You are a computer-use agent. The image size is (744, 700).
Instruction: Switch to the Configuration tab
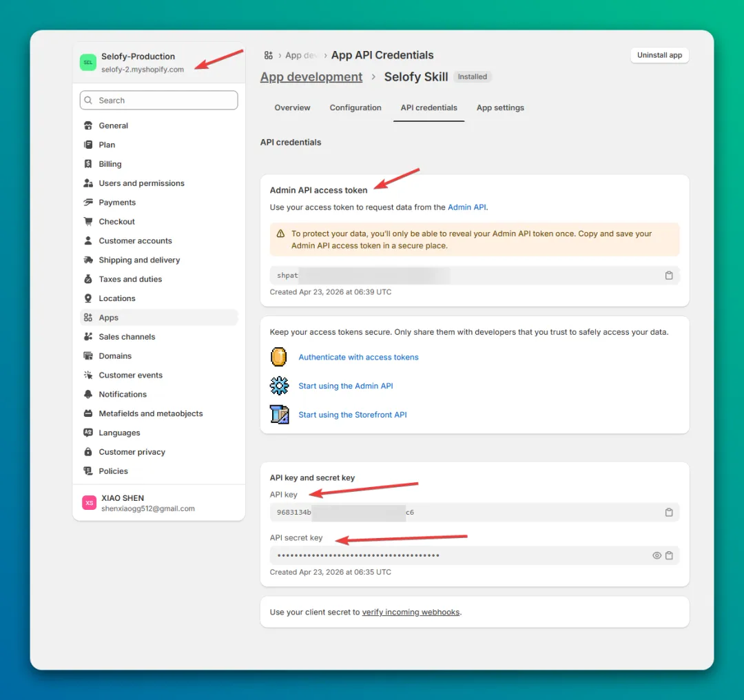[x=355, y=107]
